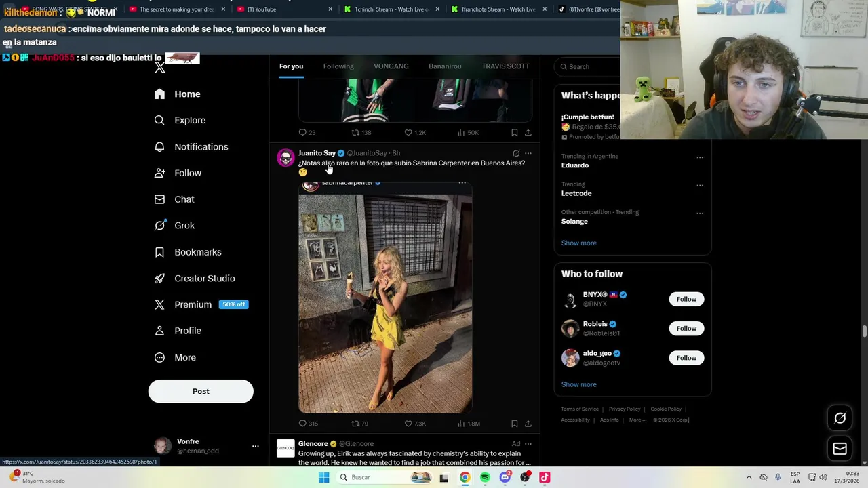Screen dimensions: 868x488
Task: Switch to the For you tab
Action: point(291,66)
